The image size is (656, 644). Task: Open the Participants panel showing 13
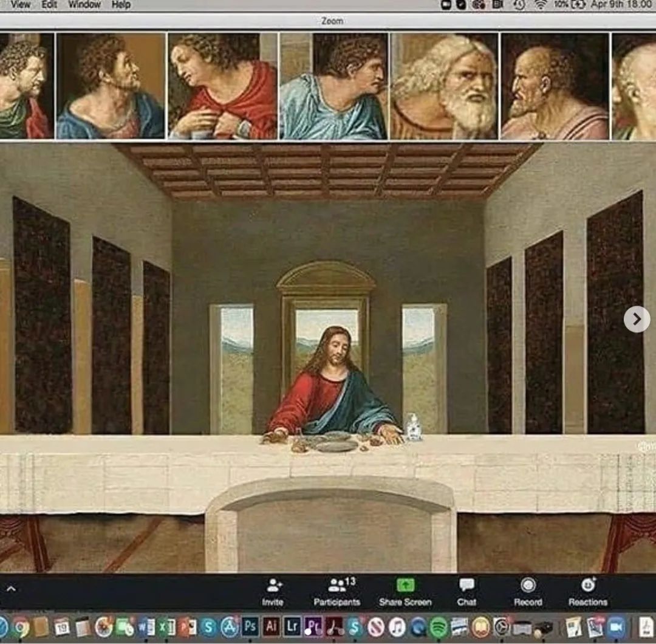click(x=337, y=592)
